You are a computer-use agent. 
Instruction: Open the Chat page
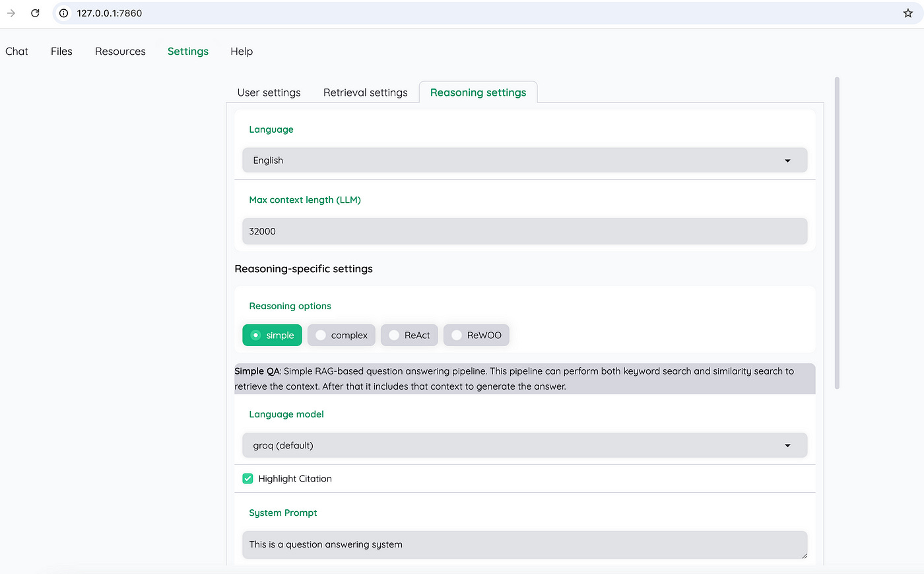(16, 51)
